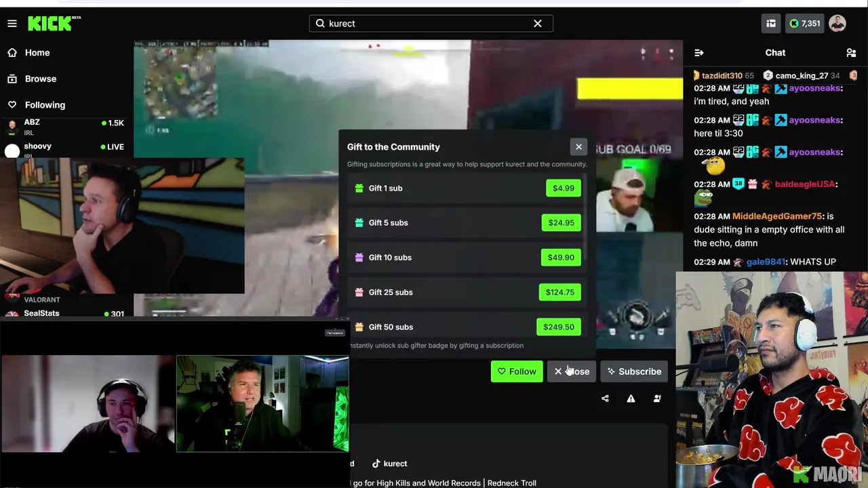Screen dimensions: 868x488
Task: Click the gift icon beside Gift 1 sub
Action: (359, 188)
